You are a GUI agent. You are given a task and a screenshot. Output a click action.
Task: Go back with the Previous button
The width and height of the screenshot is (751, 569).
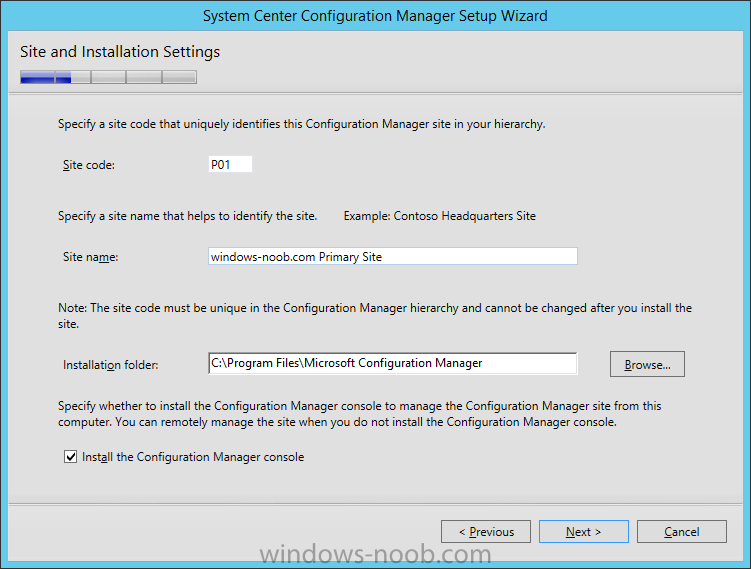pos(486,532)
